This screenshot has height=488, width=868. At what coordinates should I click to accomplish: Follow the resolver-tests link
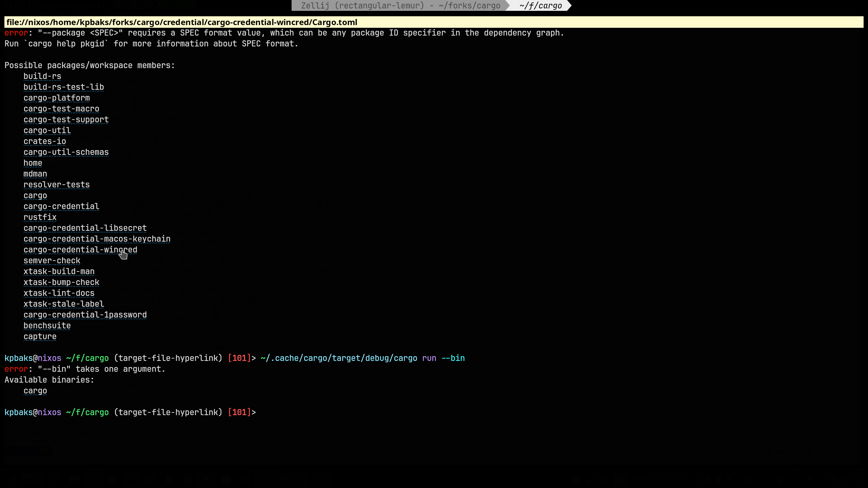(x=57, y=185)
